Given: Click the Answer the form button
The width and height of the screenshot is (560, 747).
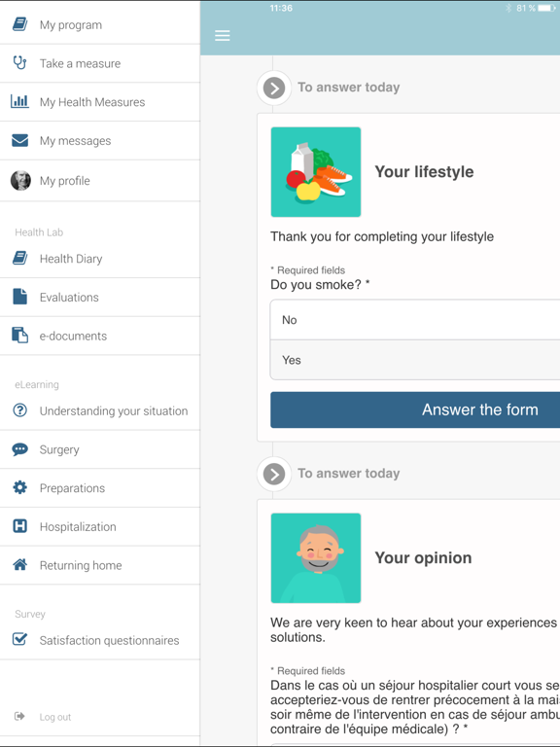Looking at the screenshot, I should (x=415, y=409).
